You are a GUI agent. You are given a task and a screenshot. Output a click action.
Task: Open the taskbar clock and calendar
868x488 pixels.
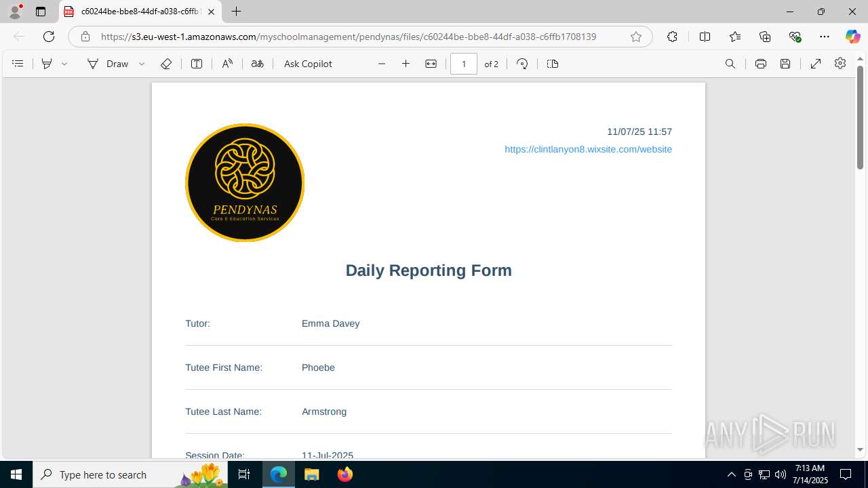click(810, 474)
